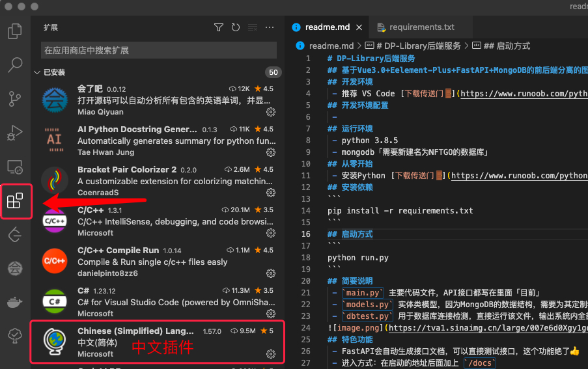Click readme.md in the breadcrumb
This screenshot has height=369, width=588.
click(331, 46)
